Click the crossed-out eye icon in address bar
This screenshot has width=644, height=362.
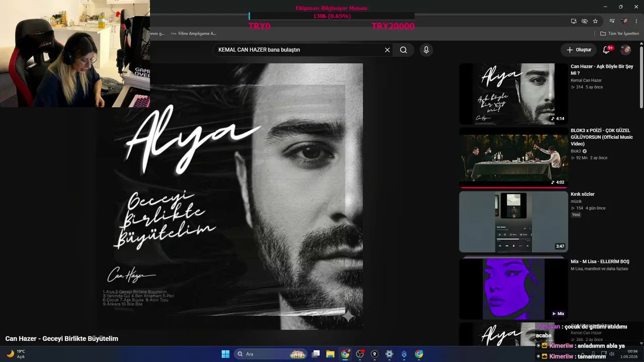[x=584, y=21]
